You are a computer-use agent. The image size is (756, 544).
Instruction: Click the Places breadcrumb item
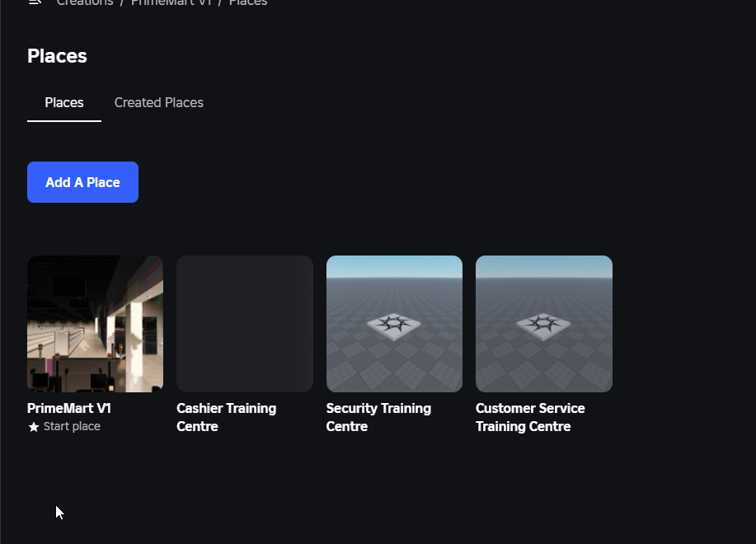[248, 2]
